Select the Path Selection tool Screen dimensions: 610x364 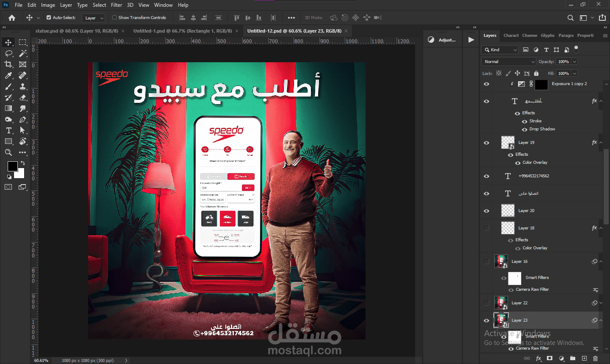coord(23,130)
